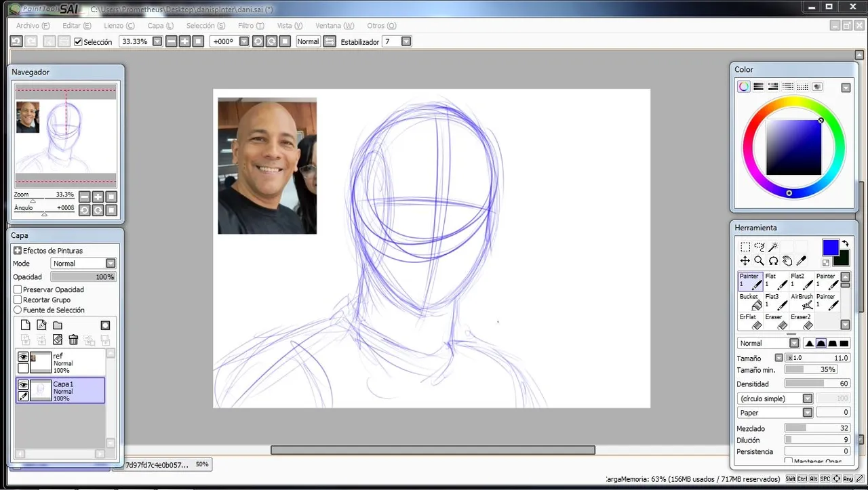The height and width of the screenshot is (490, 868).
Task: Open the Filtro menu
Action: pos(251,26)
